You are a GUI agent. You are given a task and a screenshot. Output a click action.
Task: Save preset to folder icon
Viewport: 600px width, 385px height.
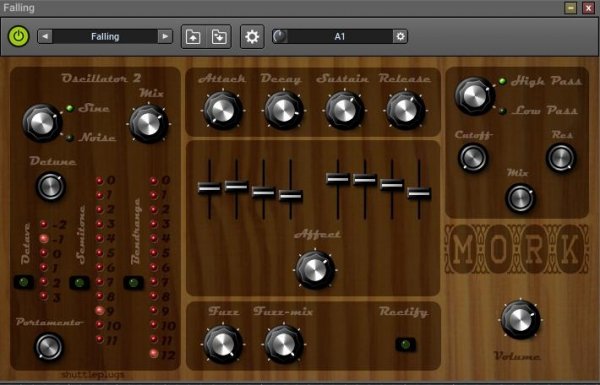point(219,37)
